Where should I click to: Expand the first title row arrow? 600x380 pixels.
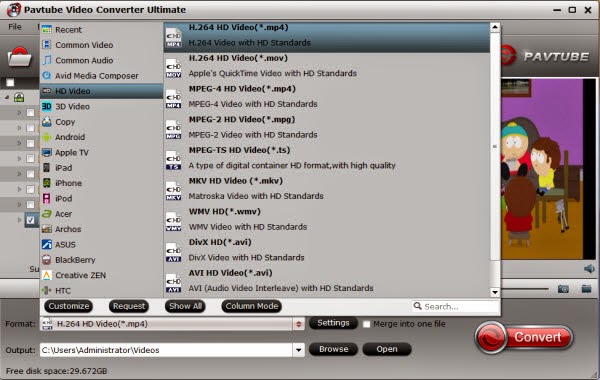[x=19, y=113]
